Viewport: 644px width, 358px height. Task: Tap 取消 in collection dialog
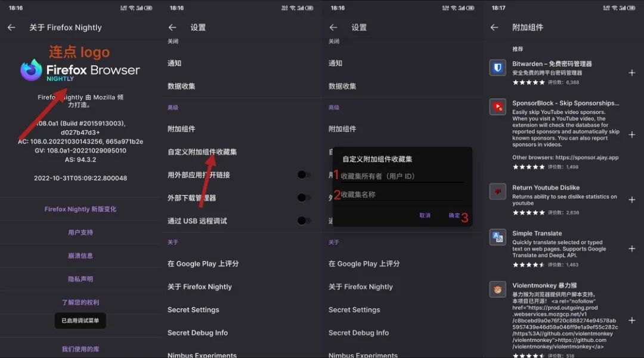[x=425, y=215]
